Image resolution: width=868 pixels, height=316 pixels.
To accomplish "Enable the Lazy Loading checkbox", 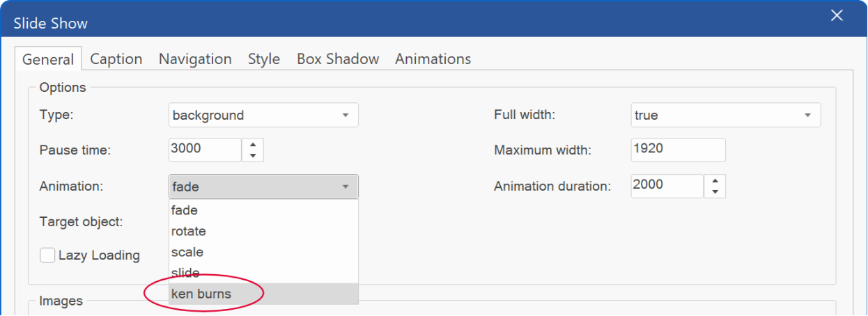I will 47,255.
